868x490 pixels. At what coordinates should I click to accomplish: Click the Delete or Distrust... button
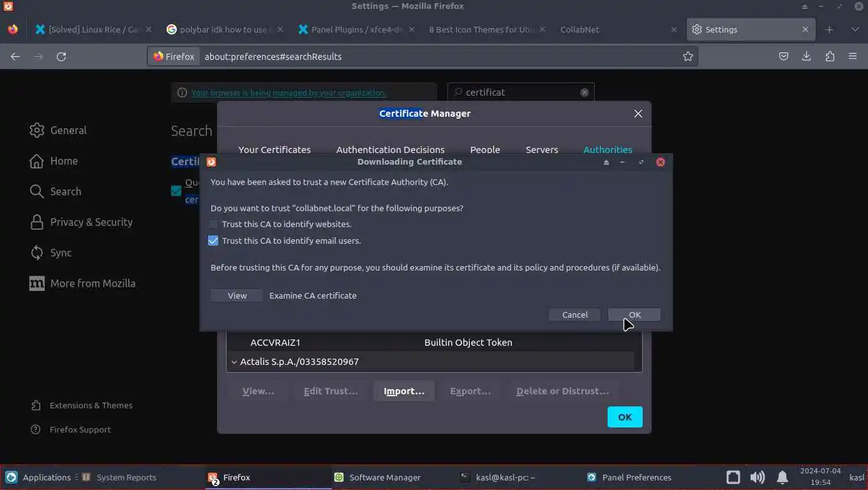point(562,391)
